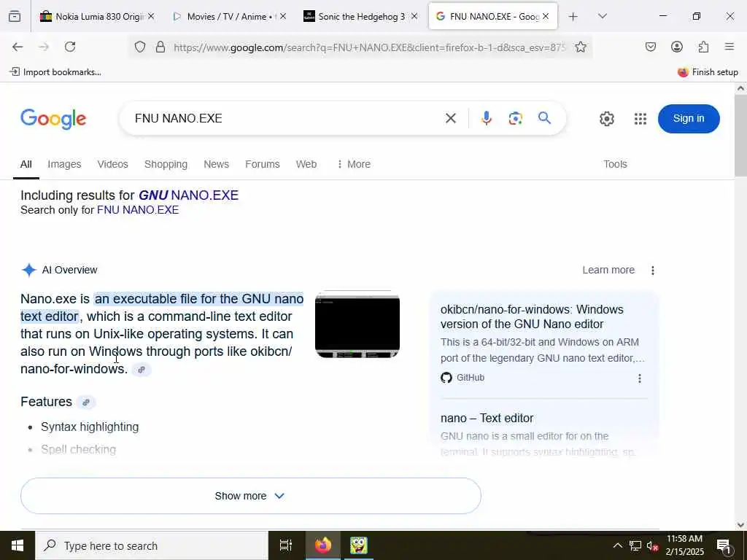Open Google quick settings gear
The image size is (747, 560).
pos(606,119)
